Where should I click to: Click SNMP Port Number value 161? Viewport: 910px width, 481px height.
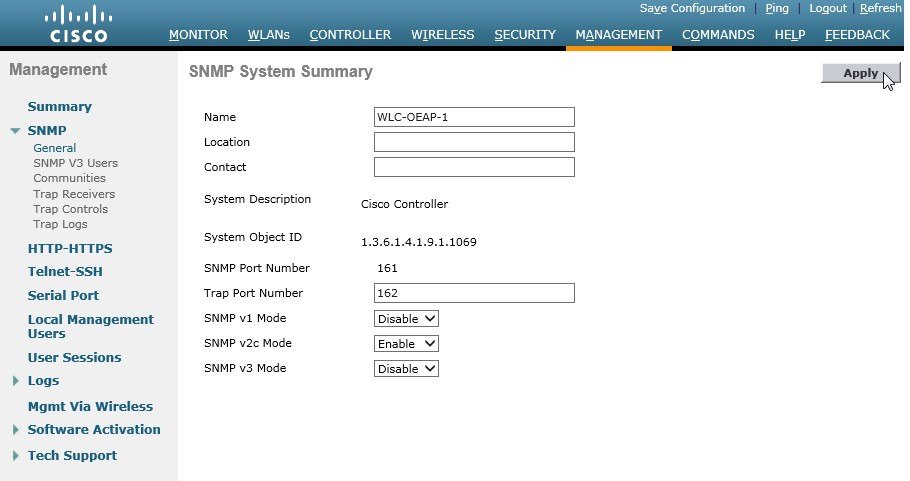(387, 268)
